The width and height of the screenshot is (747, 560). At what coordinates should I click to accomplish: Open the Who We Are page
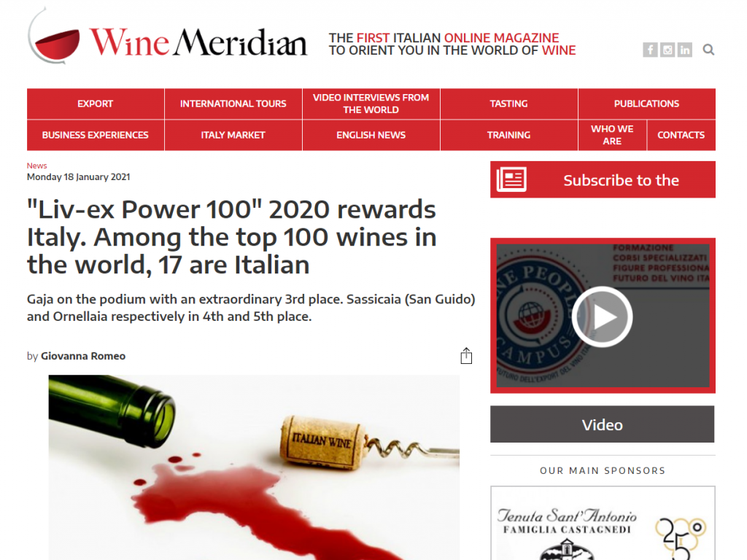[x=612, y=135]
